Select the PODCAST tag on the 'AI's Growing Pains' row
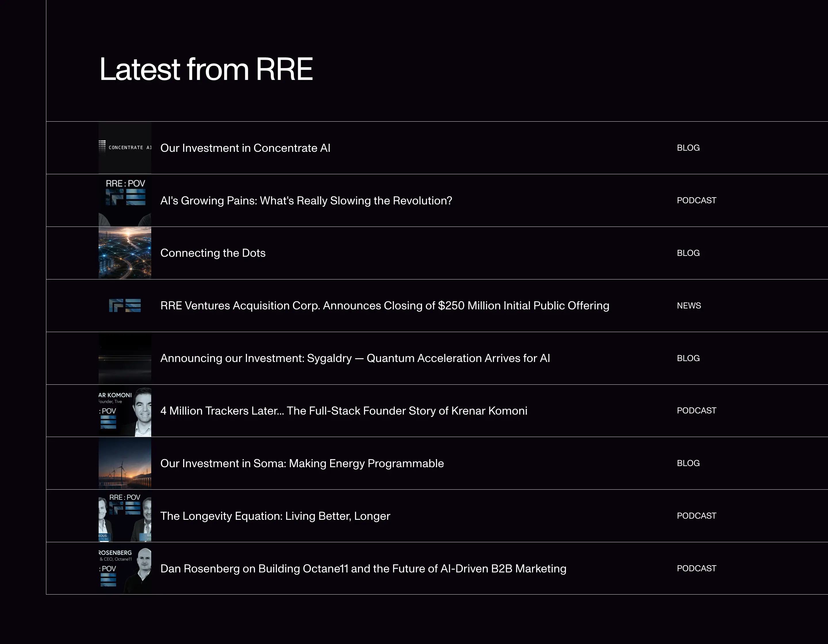The width and height of the screenshot is (828, 644). click(696, 200)
